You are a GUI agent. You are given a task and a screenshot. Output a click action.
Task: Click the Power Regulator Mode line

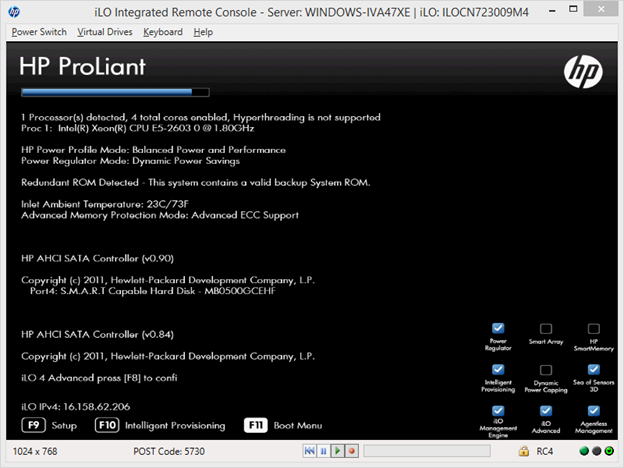pos(131,161)
